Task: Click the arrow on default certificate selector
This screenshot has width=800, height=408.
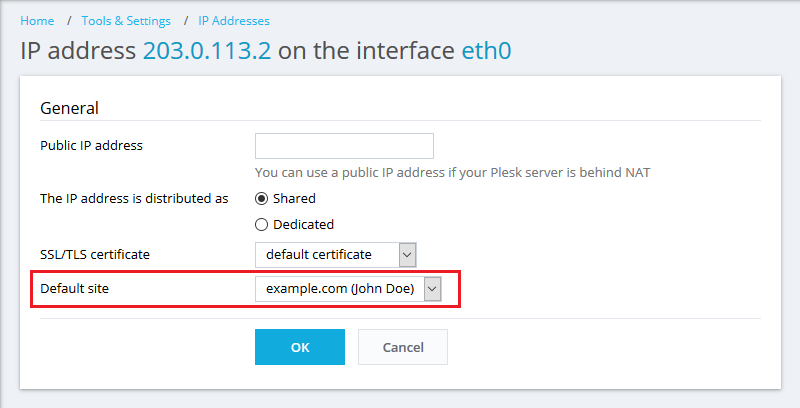Action: click(x=407, y=255)
